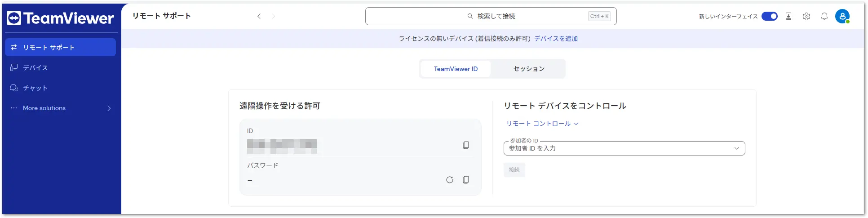Click the TeamViewer logo
The height and width of the screenshot is (218, 868).
click(60, 18)
